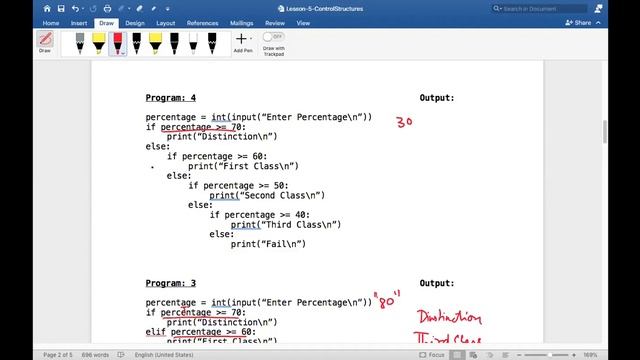640x360 pixels.
Task: Click the word count in status bar
Action: (x=95, y=355)
